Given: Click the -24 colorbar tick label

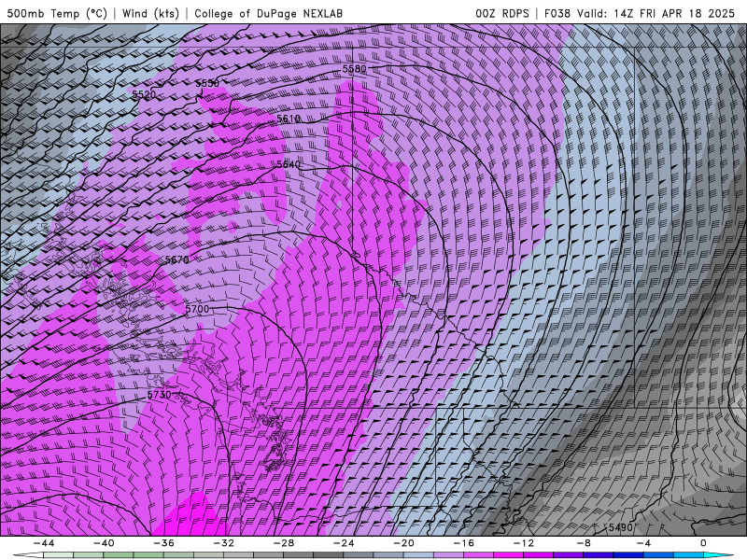Looking at the screenshot, I should click(x=344, y=543).
